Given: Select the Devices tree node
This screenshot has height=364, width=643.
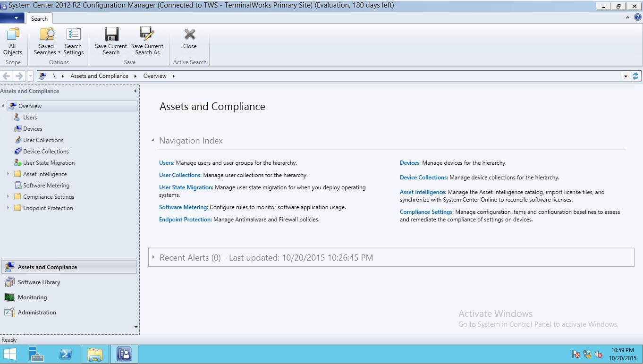Looking at the screenshot, I should pos(33,129).
